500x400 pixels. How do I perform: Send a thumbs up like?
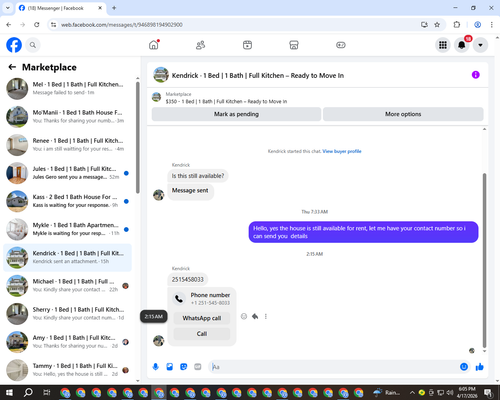point(480,367)
